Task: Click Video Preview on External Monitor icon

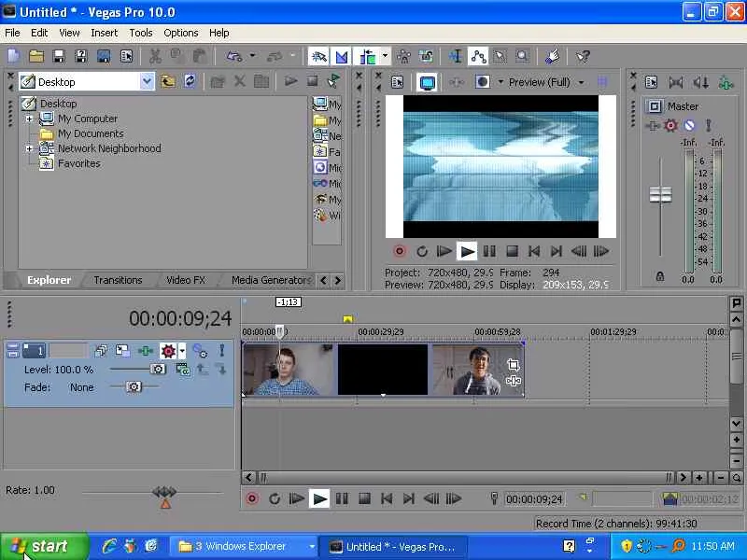Action: tap(428, 82)
